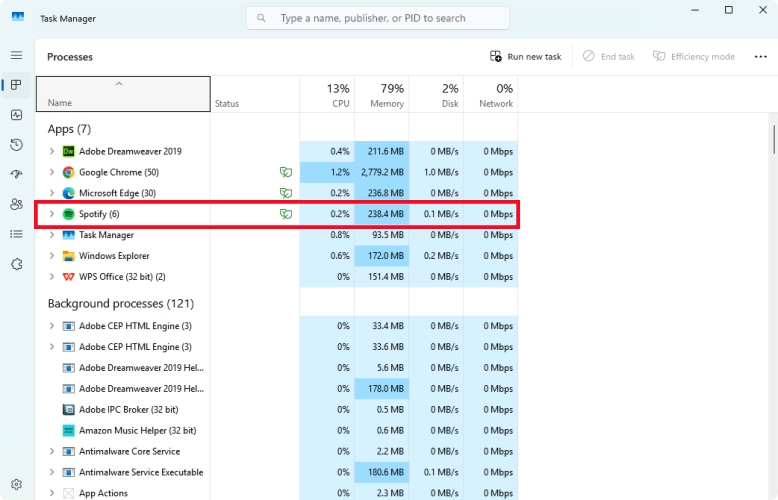
Task: Click the Adobe IPC Broker icon
Action: tap(68, 410)
